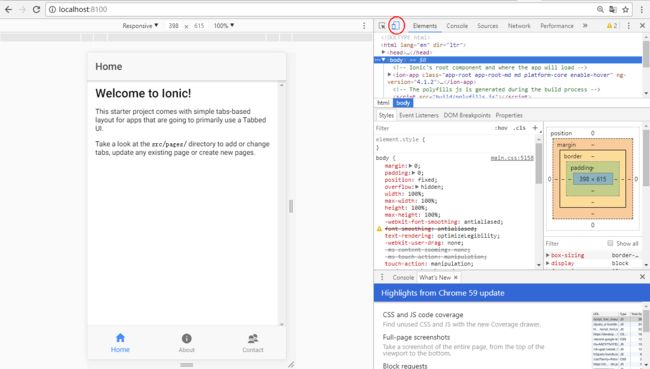The image size is (650, 369).
Task: Select the DOM Breakpoints sub-tab
Action: click(467, 115)
